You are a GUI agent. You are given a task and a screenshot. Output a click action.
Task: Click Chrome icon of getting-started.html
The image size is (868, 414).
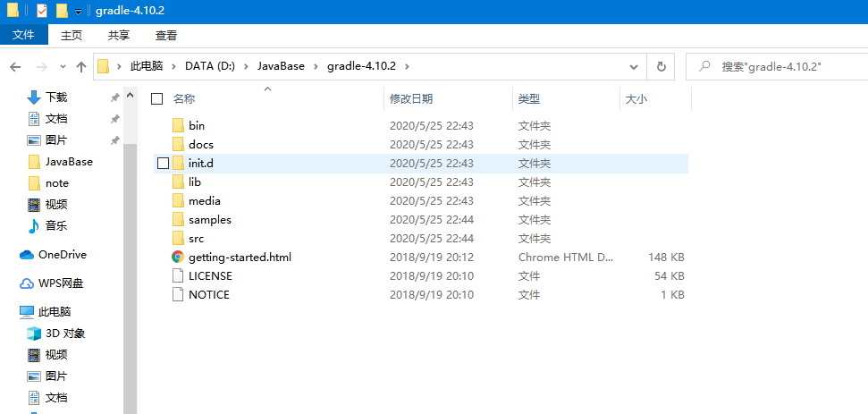(178, 258)
